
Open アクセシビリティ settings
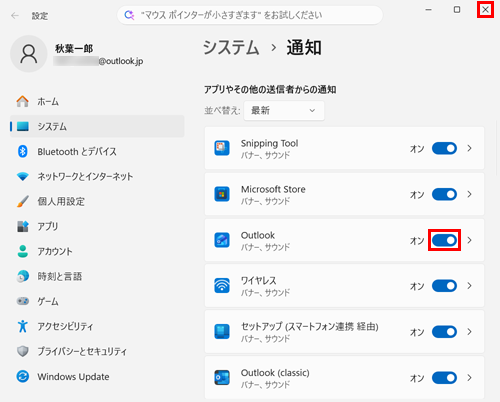coord(97,326)
